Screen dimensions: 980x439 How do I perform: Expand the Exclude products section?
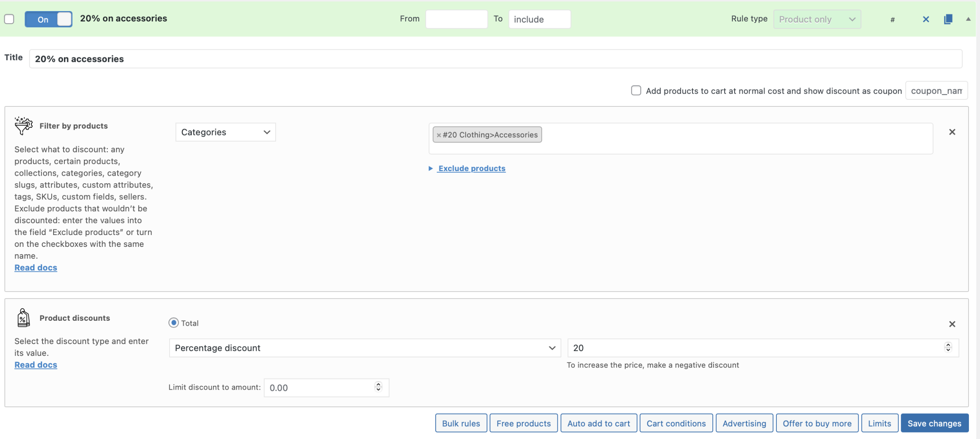pos(471,168)
